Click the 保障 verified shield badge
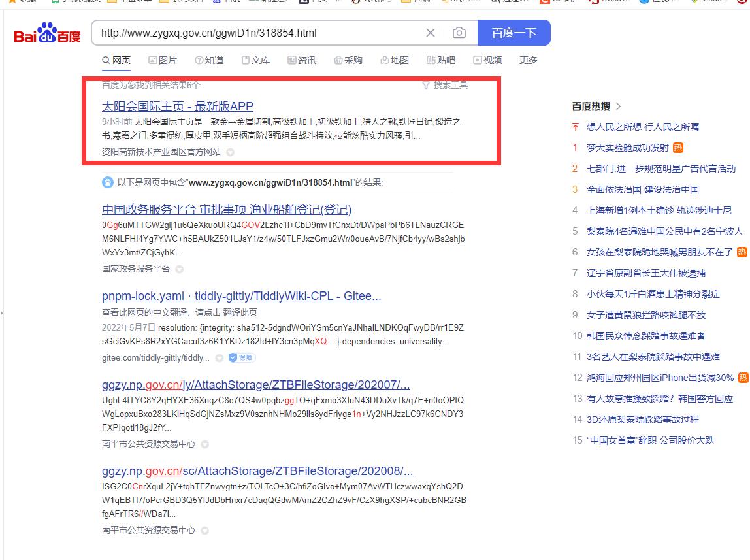This screenshot has height=560, width=750. click(242, 357)
